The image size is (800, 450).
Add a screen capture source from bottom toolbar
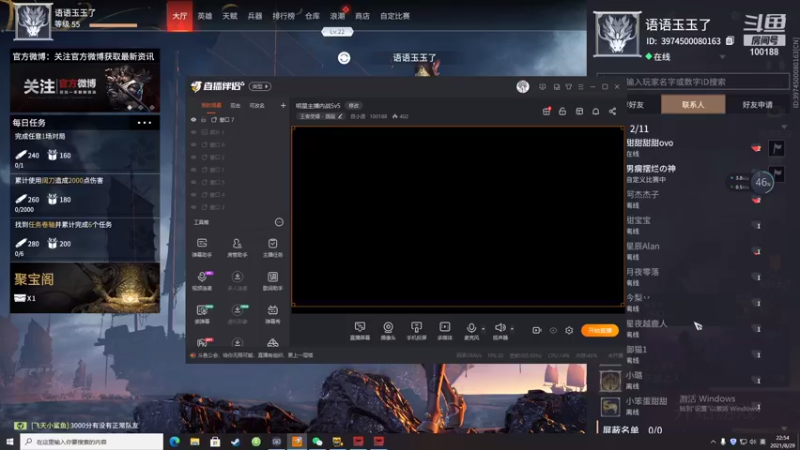point(360,331)
